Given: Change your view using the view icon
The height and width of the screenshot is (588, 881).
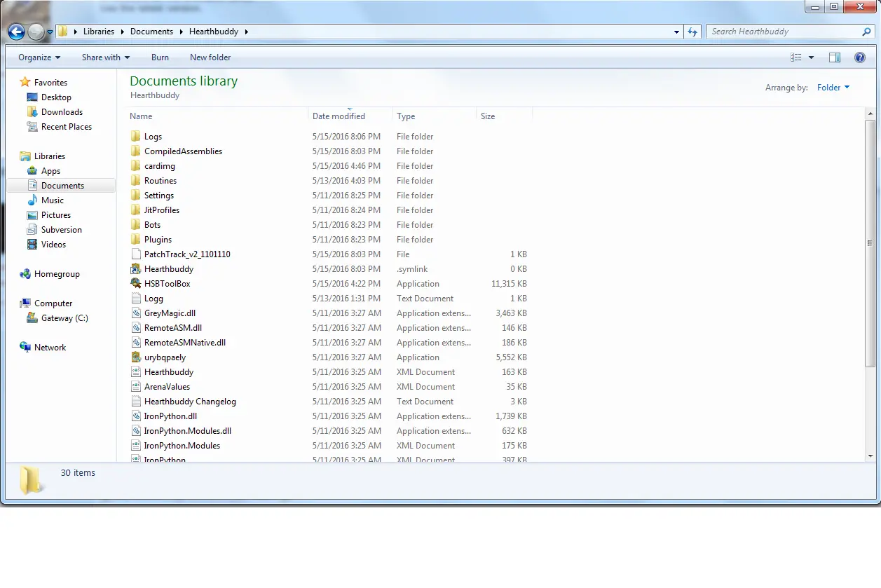Looking at the screenshot, I should click(x=796, y=57).
